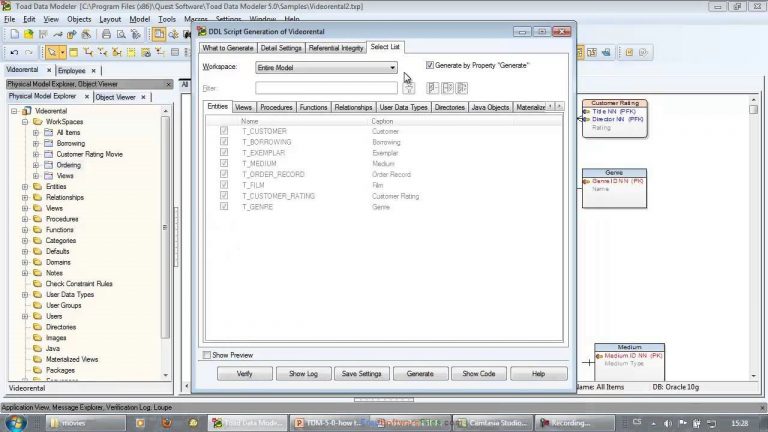The width and height of the screenshot is (768, 432).
Task: Toggle Generate by Property "Generate" checkbox
Action: pos(430,65)
